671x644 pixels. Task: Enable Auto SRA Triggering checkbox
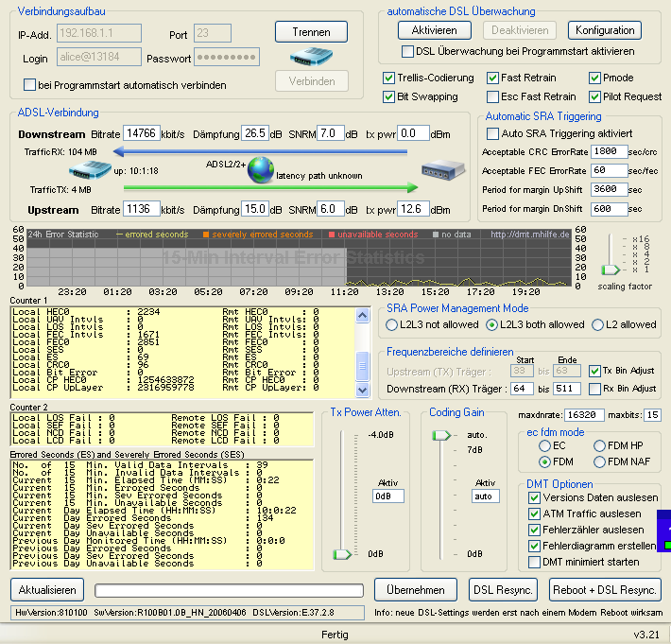coord(493,134)
